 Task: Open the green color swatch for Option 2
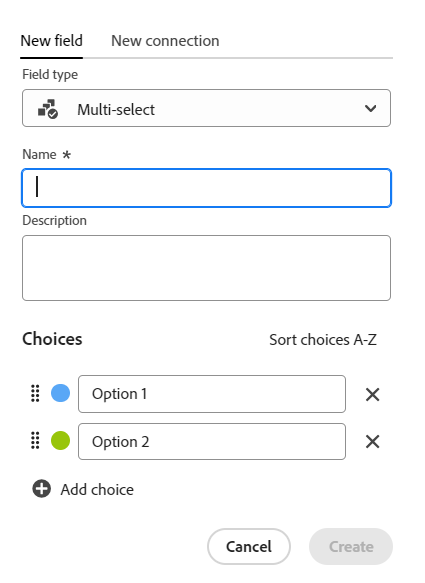click(x=60, y=441)
